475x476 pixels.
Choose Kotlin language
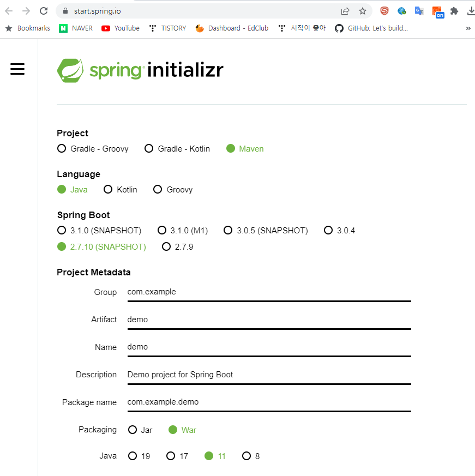click(121, 190)
